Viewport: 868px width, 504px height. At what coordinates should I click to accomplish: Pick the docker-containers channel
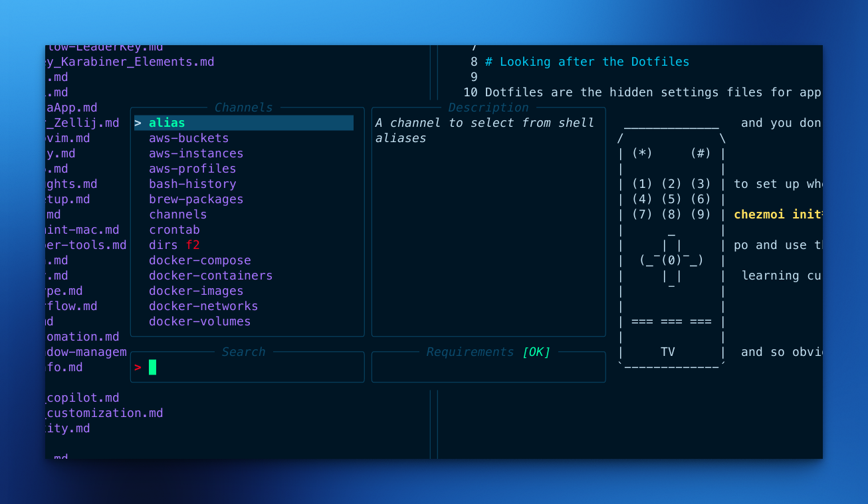pos(211,276)
